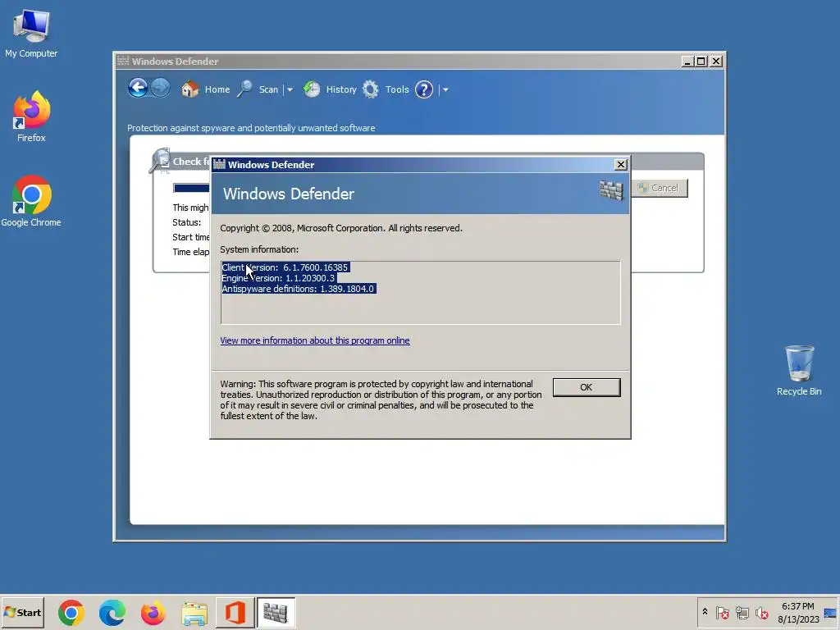This screenshot has height=630, width=840.
Task: Expand the Help options dropdown arrow
Action: 445,89
